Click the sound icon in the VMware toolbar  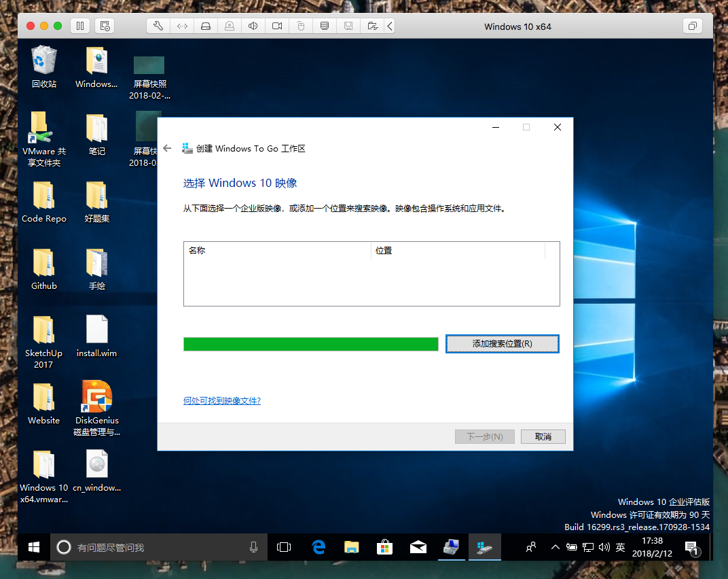click(x=253, y=27)
